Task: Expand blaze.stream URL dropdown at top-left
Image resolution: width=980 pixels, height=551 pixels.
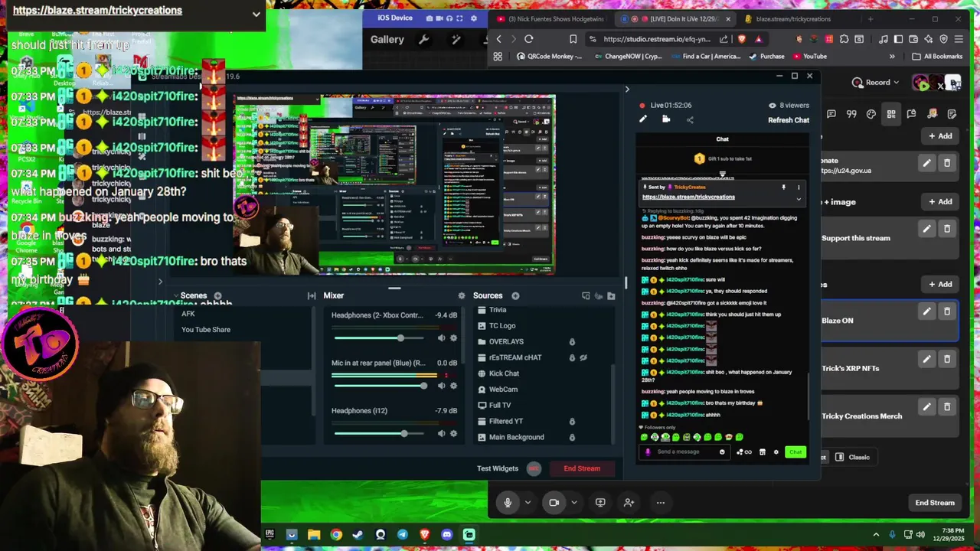Action: [x=256, y=14]
